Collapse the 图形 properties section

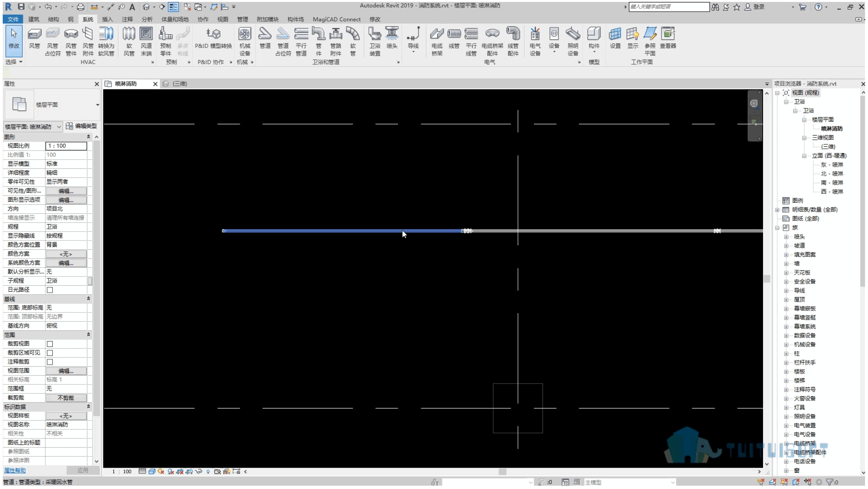pyautogui.click(x=88, y=137)
